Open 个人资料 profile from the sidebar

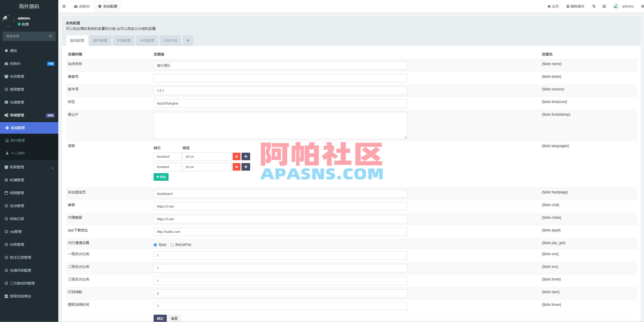point(18,153)
